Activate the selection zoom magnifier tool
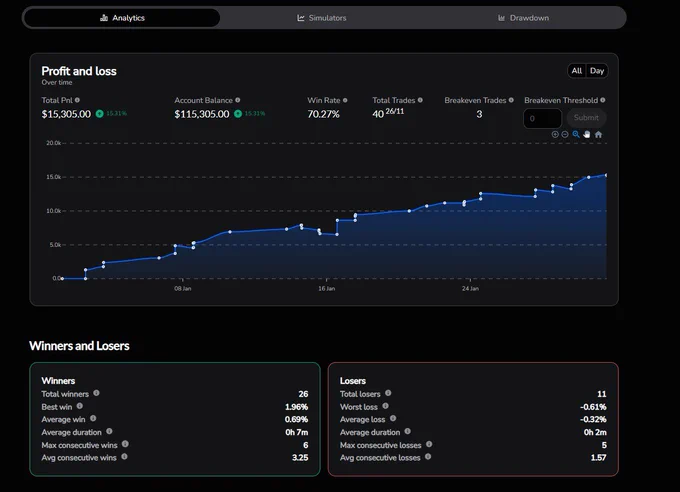This screenshot has width=680, height=492. 576,134
